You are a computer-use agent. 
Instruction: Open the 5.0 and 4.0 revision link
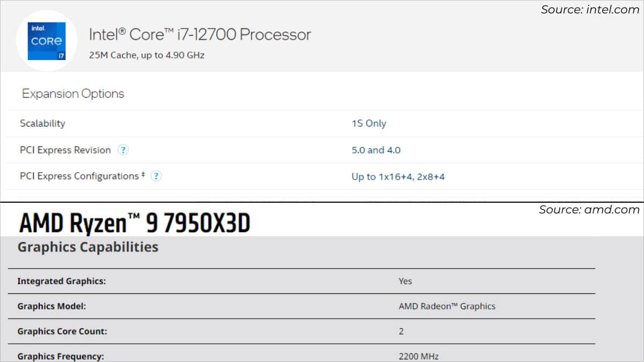[376, 150]
